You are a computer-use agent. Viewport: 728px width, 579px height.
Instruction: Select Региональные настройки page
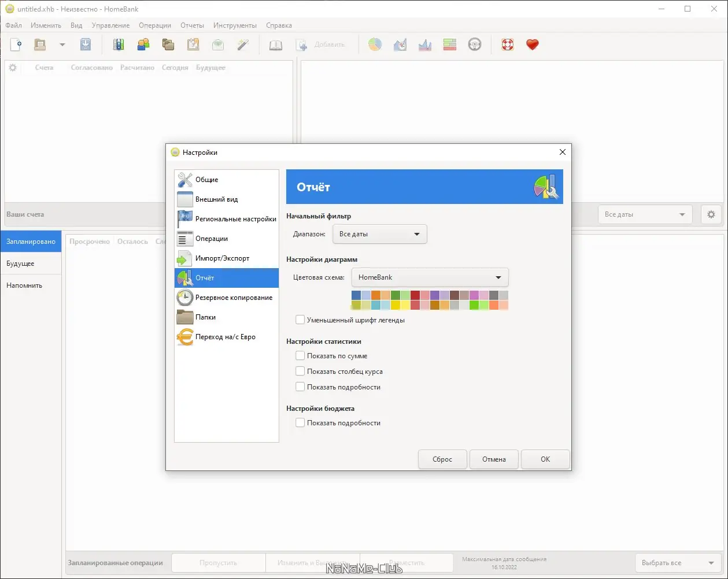pos(227,219)
